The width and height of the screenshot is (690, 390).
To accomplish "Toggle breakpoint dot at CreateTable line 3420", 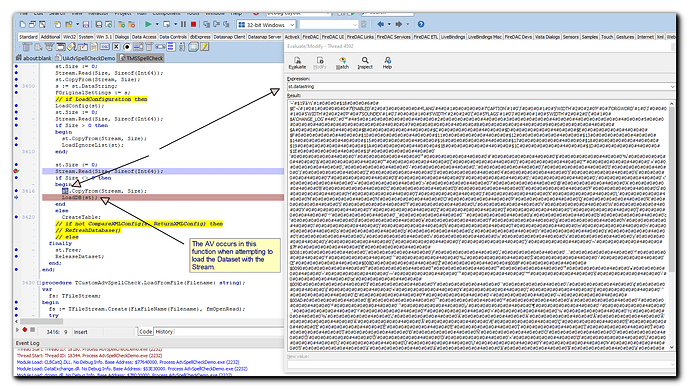I will [16, 217].
